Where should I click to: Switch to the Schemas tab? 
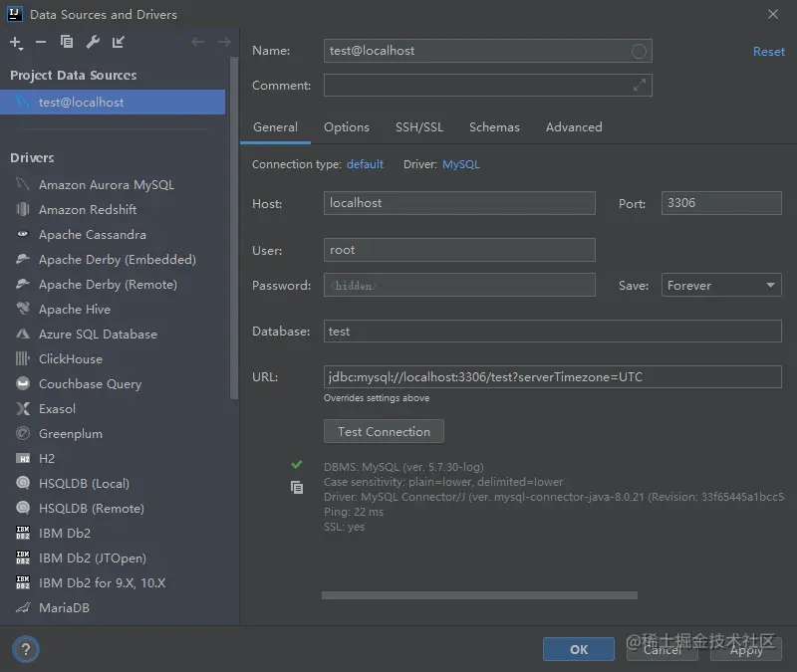pyautogui.click(x=494, y=127)
